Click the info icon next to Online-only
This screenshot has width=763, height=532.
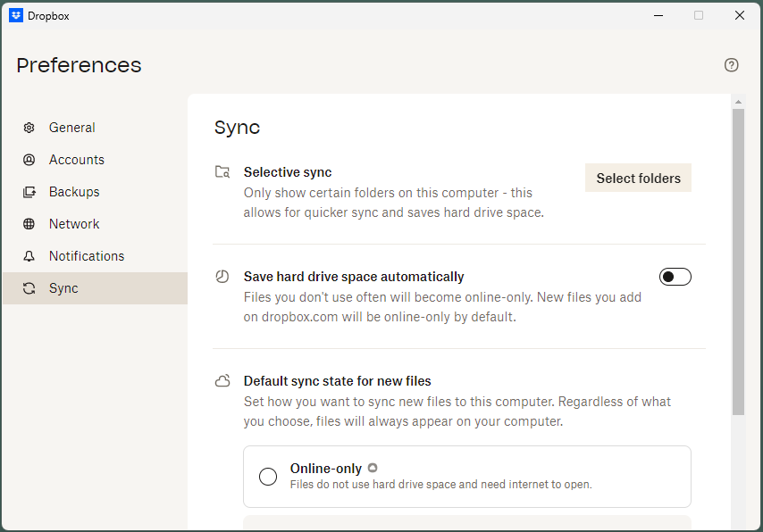tap(373, 467)
